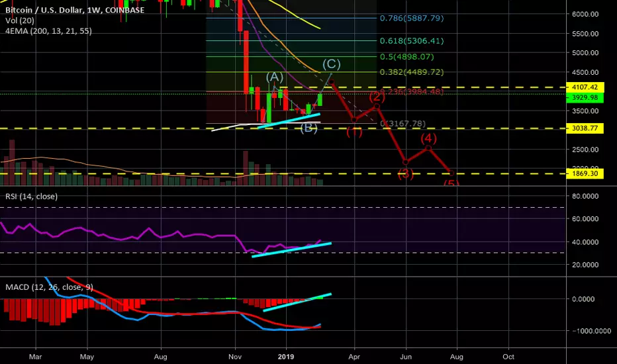Select the 4EMA (200, 13, 21, 55) legend
617x364 pixels.
48,30
